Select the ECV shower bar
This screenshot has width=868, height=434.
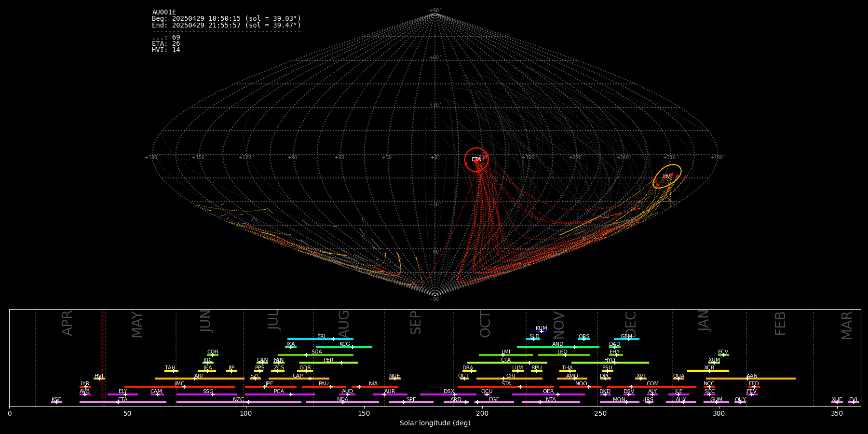pos(723,355)
